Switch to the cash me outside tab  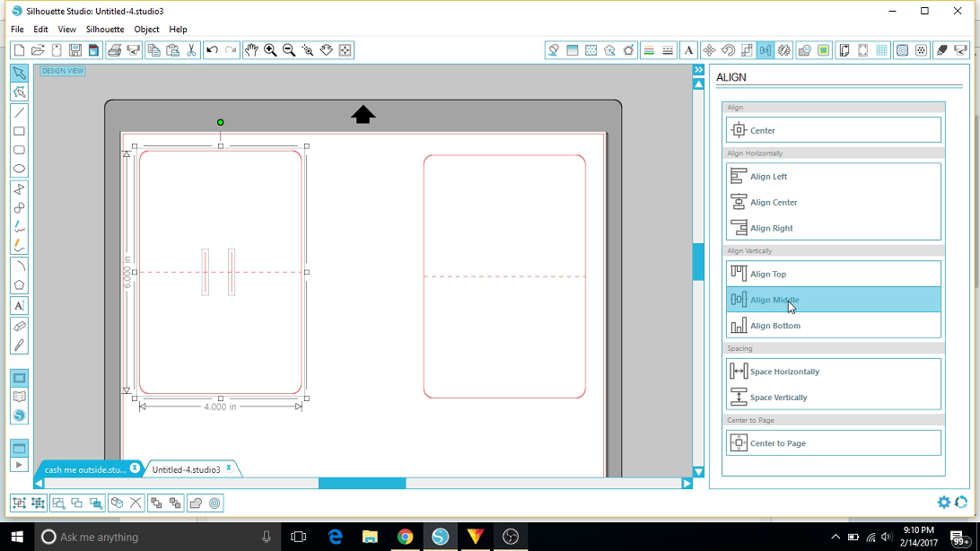coord(85,469)
